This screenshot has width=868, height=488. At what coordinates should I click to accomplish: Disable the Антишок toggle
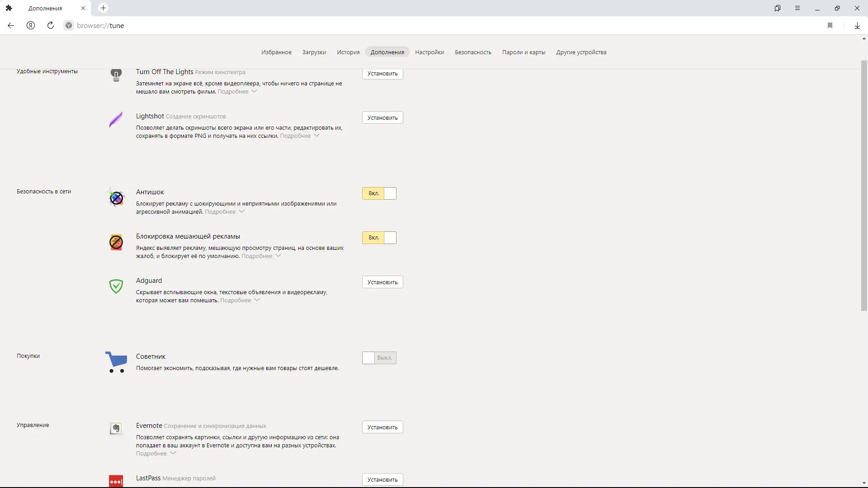point(379,193)
